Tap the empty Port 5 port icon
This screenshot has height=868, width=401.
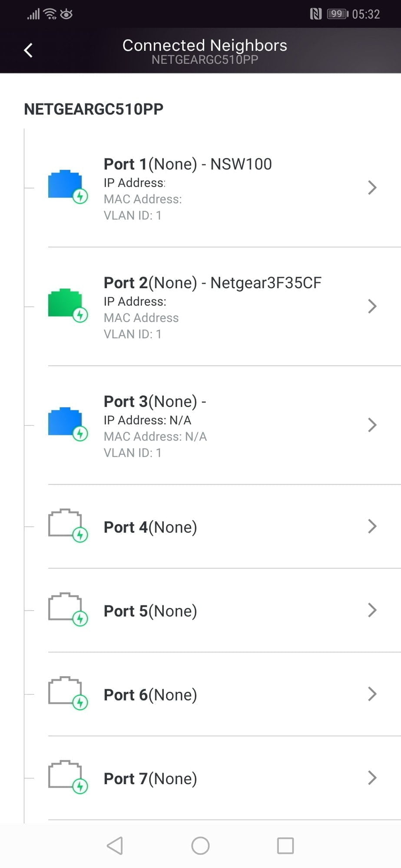coord(65,608)
